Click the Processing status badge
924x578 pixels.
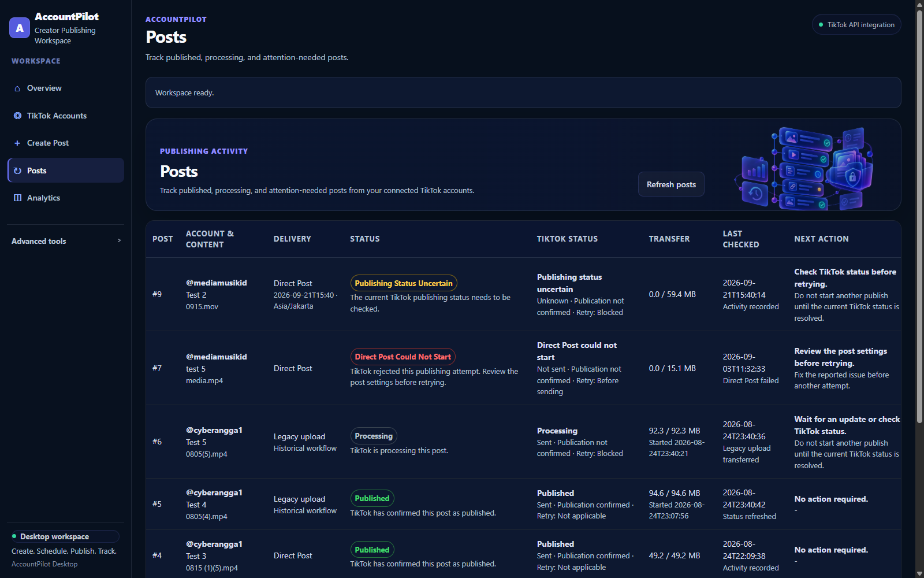[x=374, y=436]
